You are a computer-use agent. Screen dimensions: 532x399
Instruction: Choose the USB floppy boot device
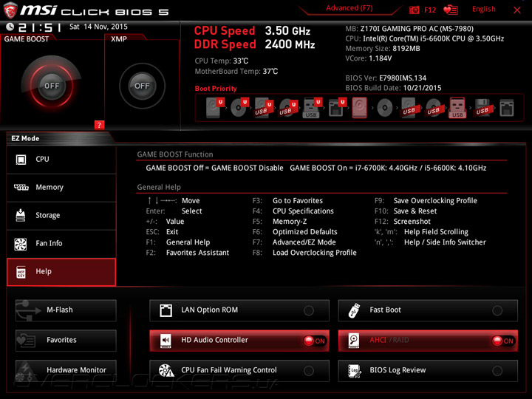[x=482, y=108]
